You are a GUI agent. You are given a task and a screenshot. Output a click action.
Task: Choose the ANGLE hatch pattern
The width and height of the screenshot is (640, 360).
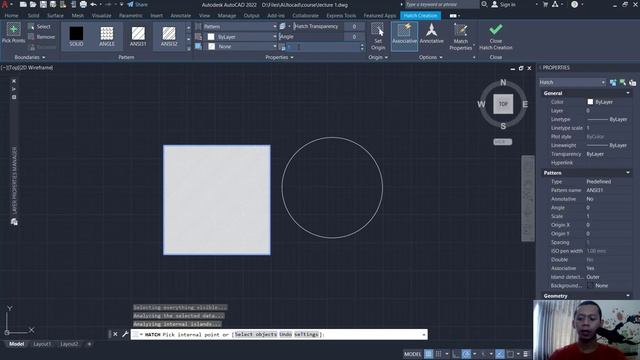[107, 36]
